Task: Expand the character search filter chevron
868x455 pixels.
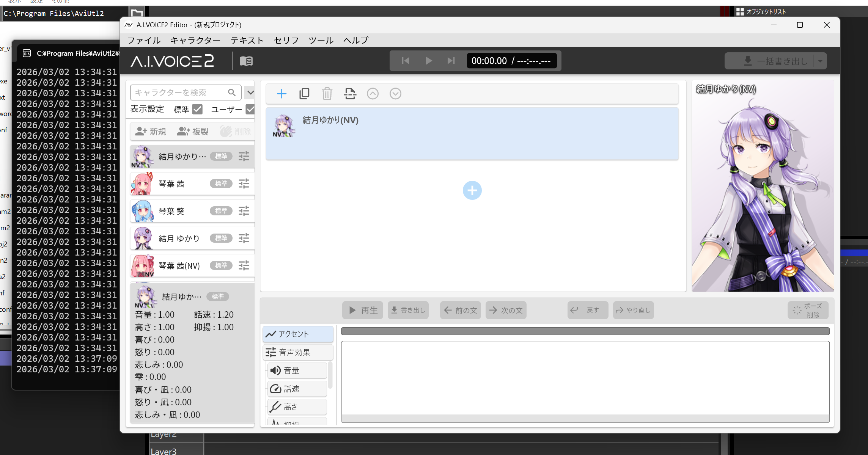Action: coord(250,93)
